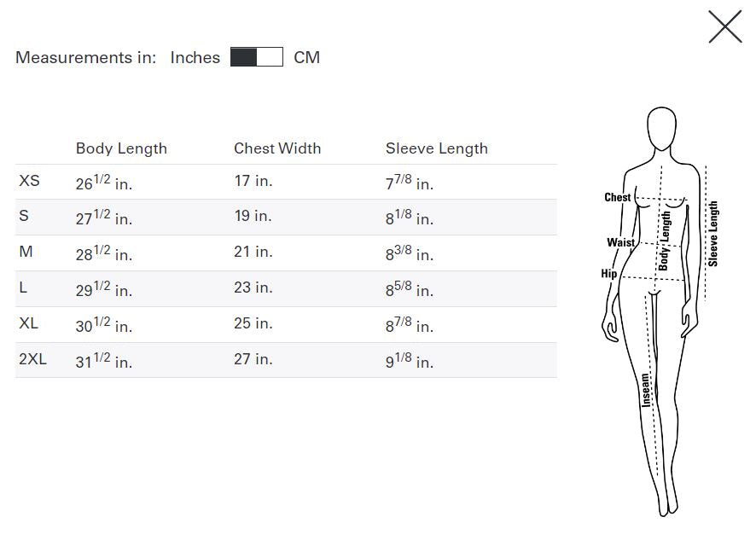Click the Sleeve Length column header
This screenshot has height=546, width=756.
(436, 148)
